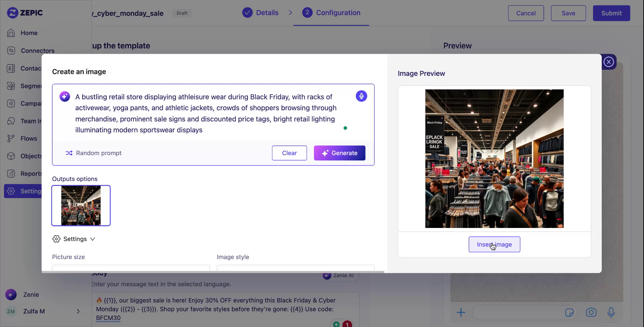This screenshot has width=644, height=327.
Task: Open Connectors from the sidebar icon
Action: point(11,50)
